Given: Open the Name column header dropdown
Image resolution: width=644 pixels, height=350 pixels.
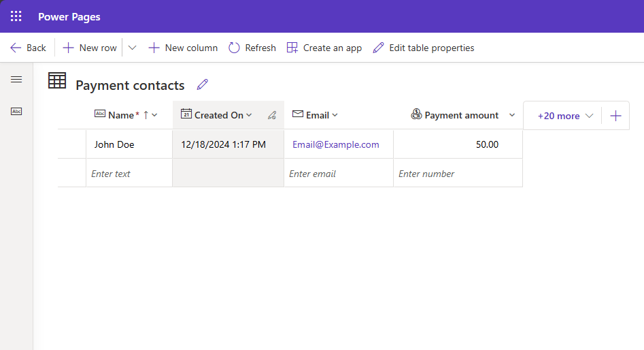Looking at the screenshot, I should 154,115.
